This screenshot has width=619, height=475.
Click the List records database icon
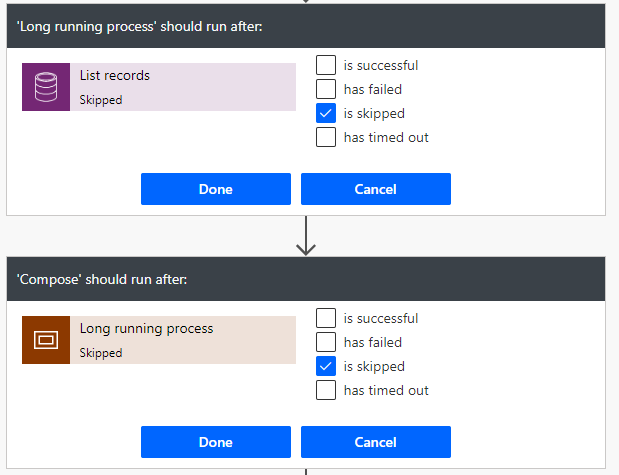tap(46, 87)
